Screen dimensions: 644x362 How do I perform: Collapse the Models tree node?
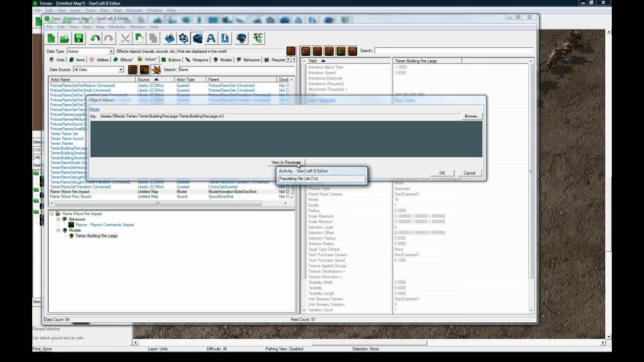[58, 230]
